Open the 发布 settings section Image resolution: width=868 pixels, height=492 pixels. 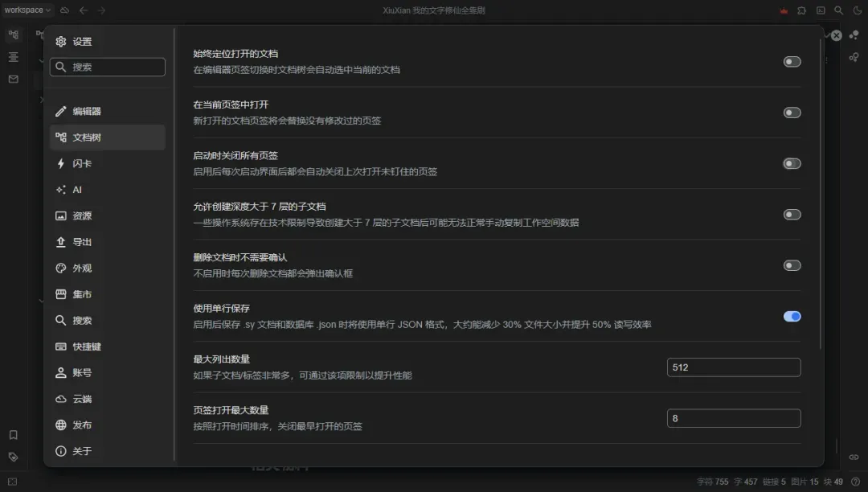[108, 425]
